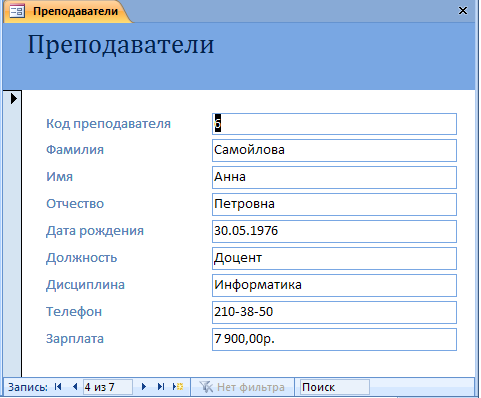The width and height of the screenshot is (481, 398).
Task: Click the Дата рождения field 30.05.1976
Action: (334, 231)
